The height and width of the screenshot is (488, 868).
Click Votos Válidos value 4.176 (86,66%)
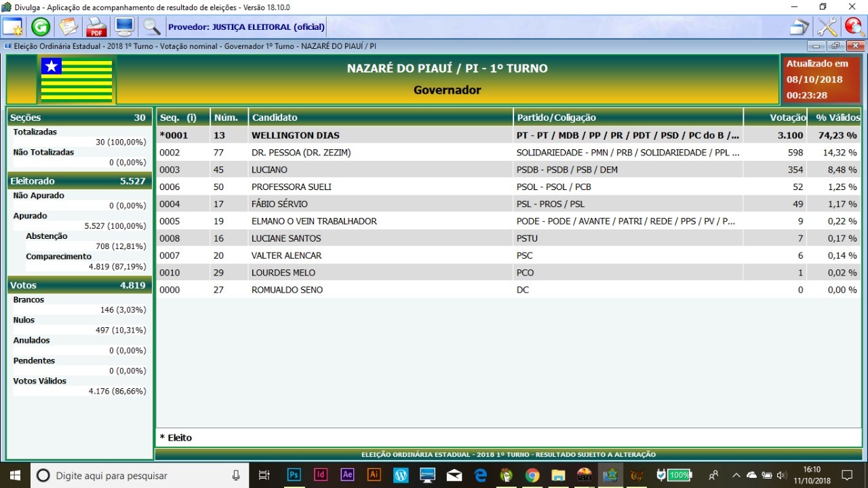(117, 391)
